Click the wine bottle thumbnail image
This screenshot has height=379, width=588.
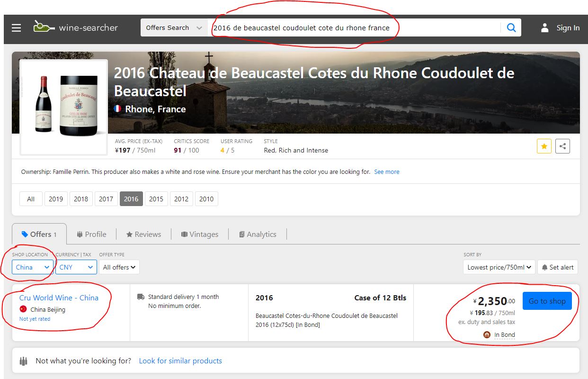pyautogui.click(x=63, y=107)
